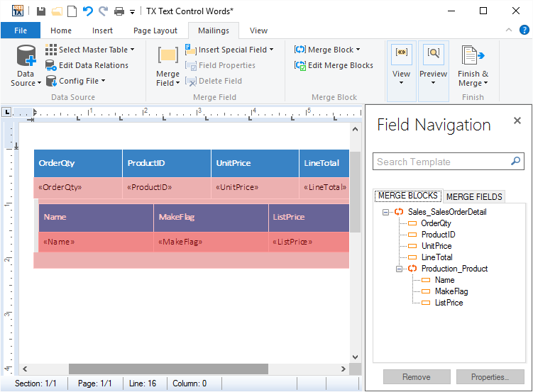Open the Select Master Table dropdown

pos(90,50)
